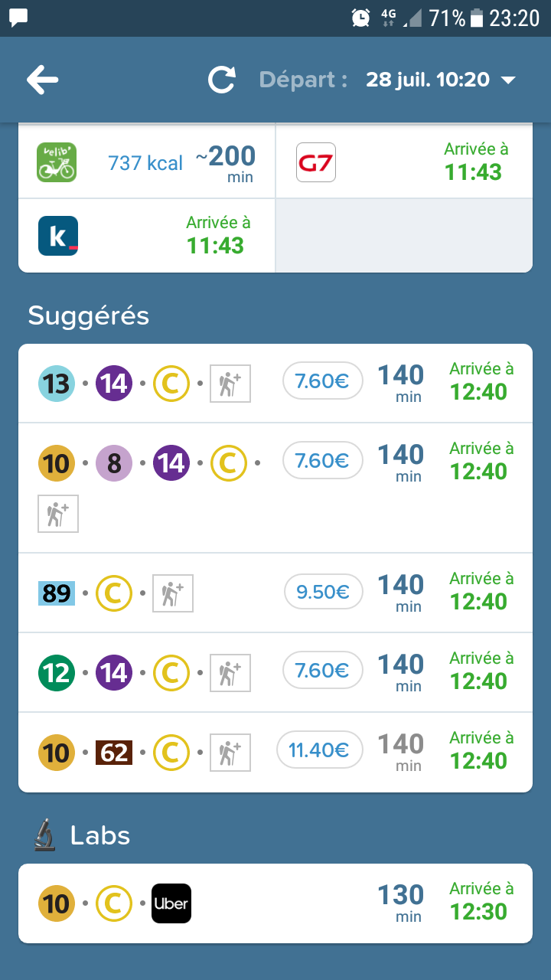Tap the 11.40€ fare button
551x980 pixels.
320,750
